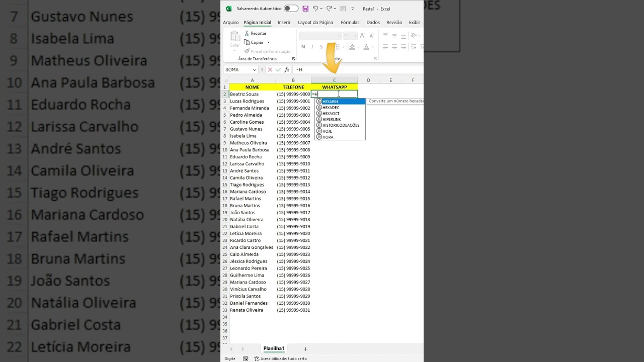Click the Planilha1 sheet tab
Viewport: 644px width, 362px height.
coord(274,348)
